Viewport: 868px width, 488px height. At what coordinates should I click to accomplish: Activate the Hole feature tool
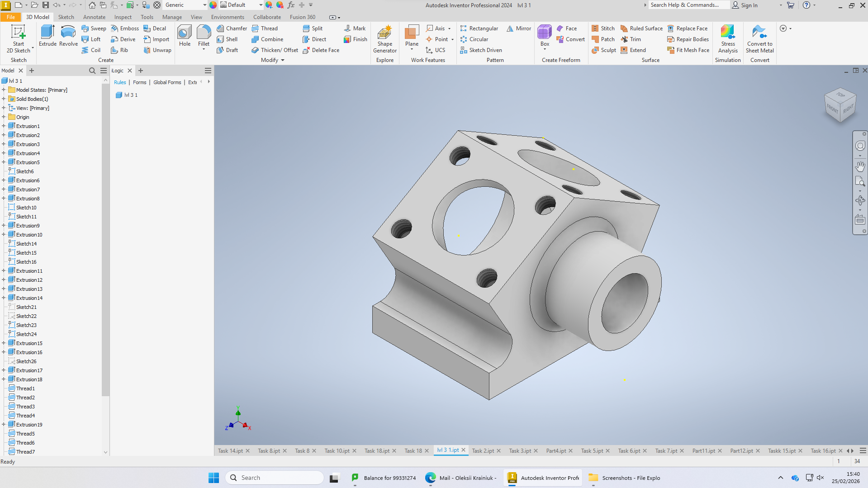(185, 36)
